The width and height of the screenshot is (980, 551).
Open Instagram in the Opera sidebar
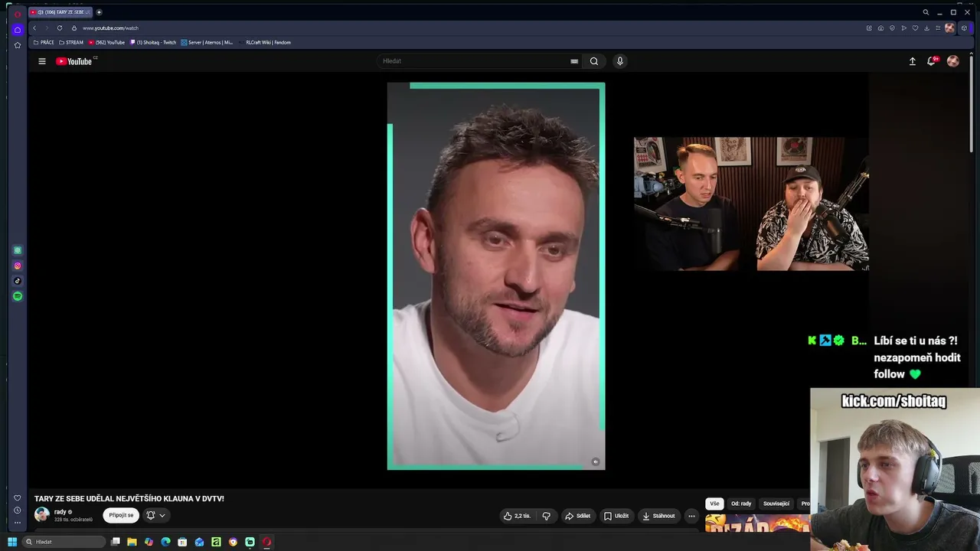(x=18, y=266)
